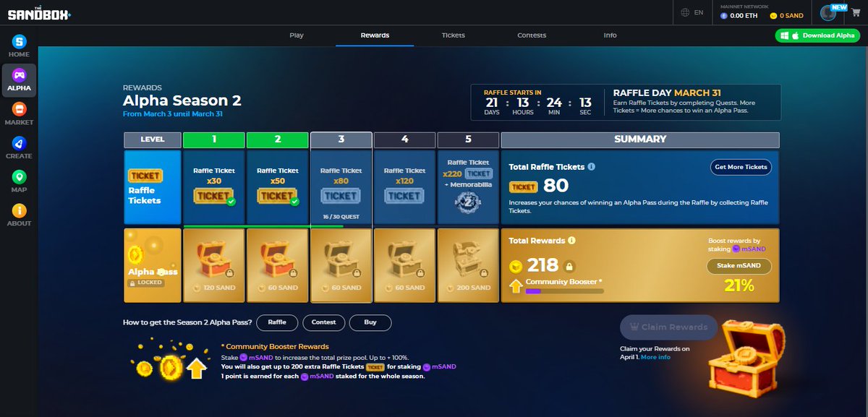This screenshot has height=417, width=868.
Task: Open the user profile avatar
Action: tap(828, 13)
